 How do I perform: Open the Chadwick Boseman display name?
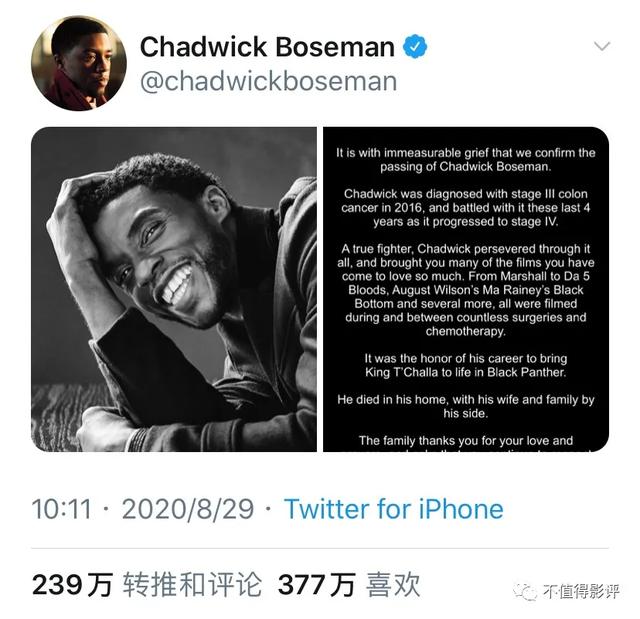tap(267, 47)
